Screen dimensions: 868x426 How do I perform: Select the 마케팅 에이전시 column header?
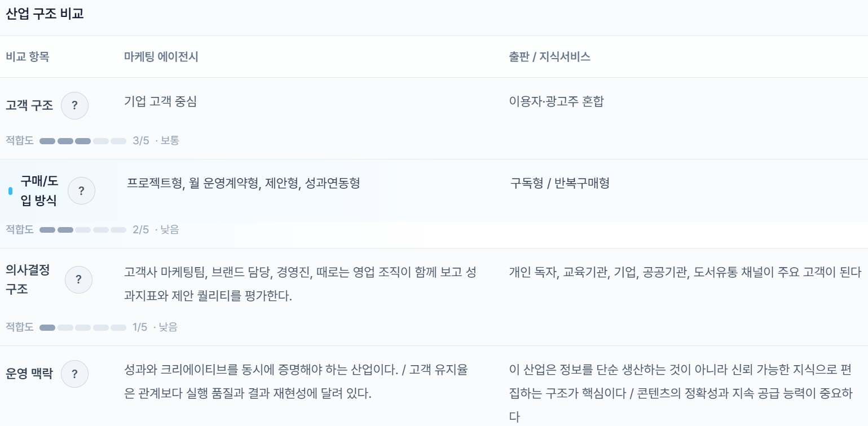click(x=161, y=57)
